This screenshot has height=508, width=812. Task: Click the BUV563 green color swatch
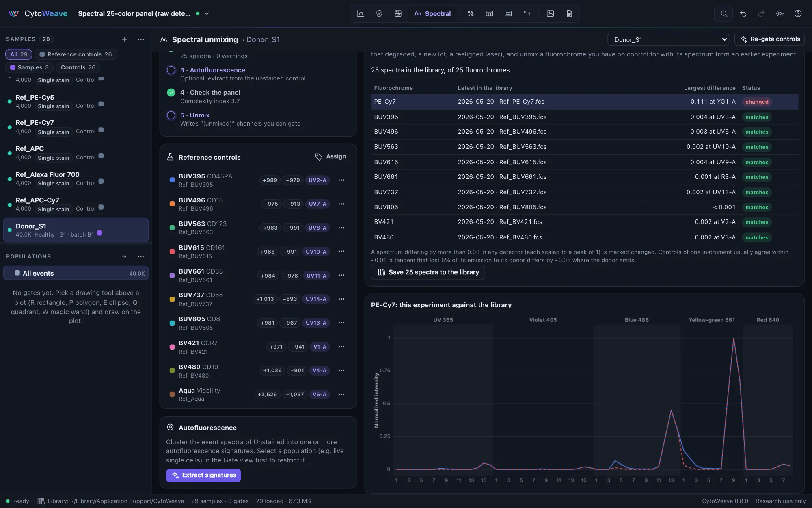(172, 228)
